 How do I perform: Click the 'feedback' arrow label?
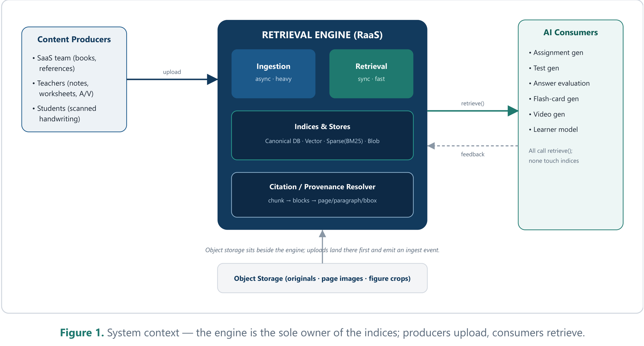[472, 154]
